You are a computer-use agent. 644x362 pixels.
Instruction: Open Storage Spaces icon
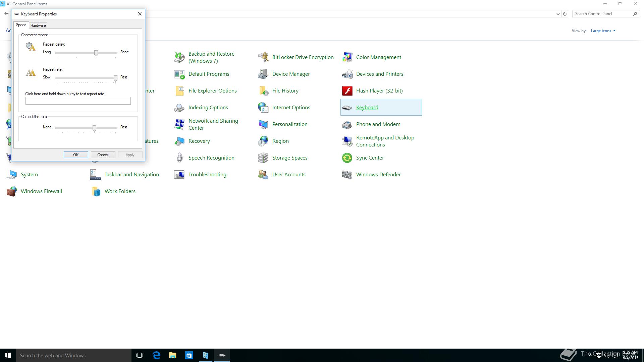tap(263, 158)
